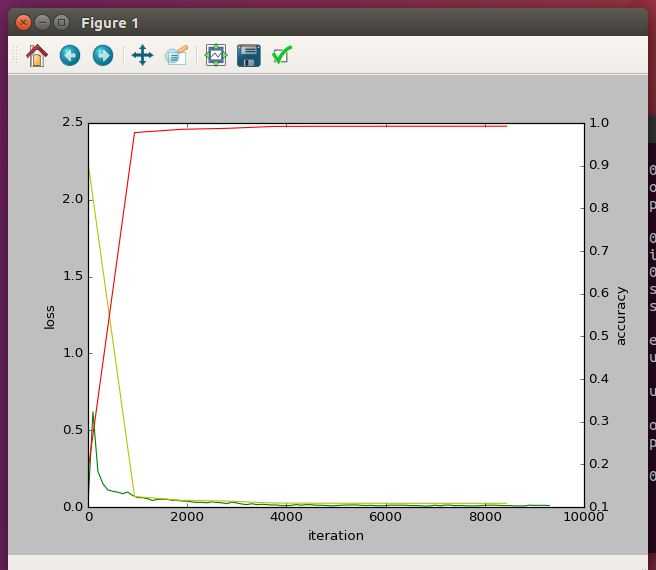Click the 'loss' y-axis label

click(x=49, y=317)
